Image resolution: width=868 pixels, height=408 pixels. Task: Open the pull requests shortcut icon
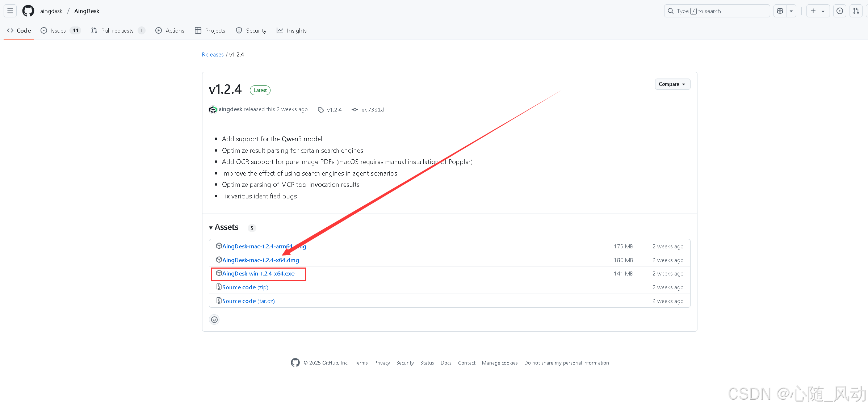[856, 11]
